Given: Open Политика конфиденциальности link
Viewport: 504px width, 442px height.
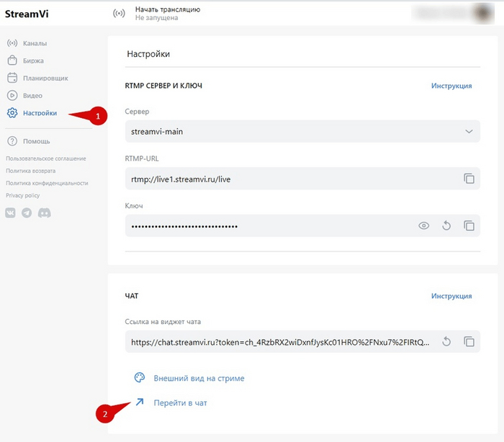Looking at the screenshot, I should [x=47, y=183].
